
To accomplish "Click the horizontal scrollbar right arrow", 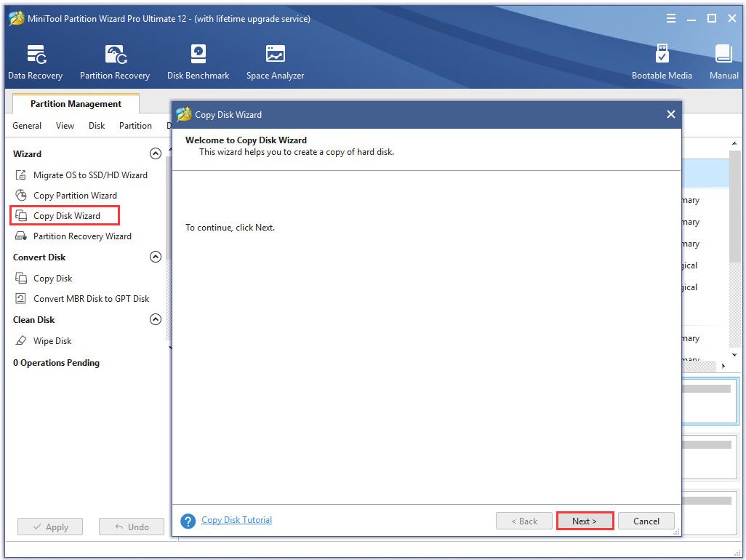I will [x=723, y=366].
